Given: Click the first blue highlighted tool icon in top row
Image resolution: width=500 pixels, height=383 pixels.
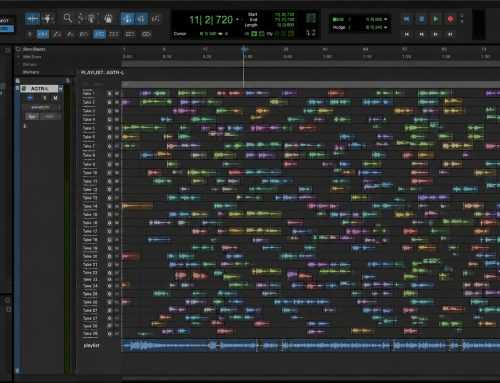Looking at the screenshot, I should pyautogui.click(x=127, y=19).
